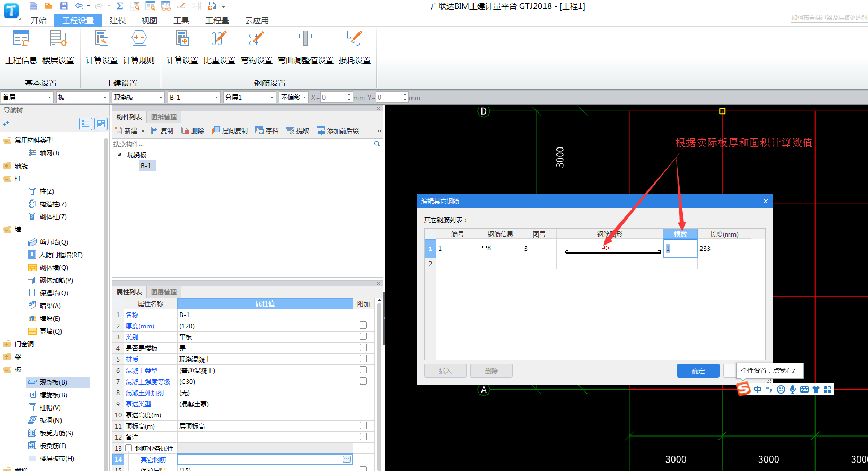Select 现浇板(B) in navigation tree

(54, 382)
